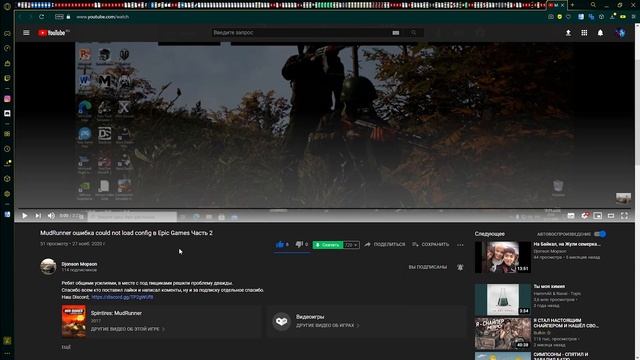Viewport: 640px width, 360px height.
Task: Open the snapshot camera icon in toolbar
Action: tap(551, 17)
